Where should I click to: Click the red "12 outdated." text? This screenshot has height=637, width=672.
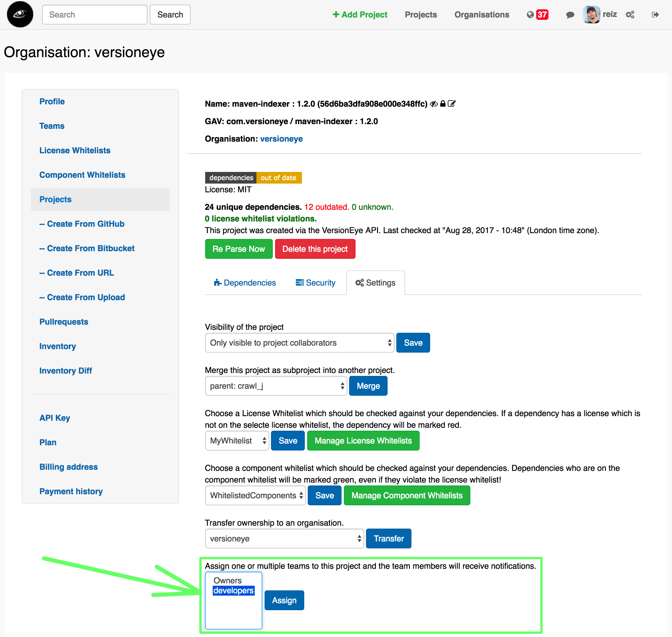327,207
